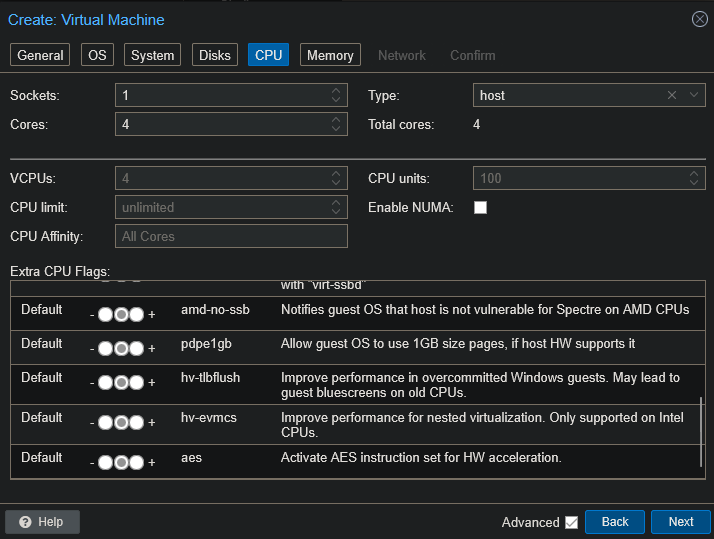
Task: Turn on the aes flag (right radio)
Action: pyautogui.click(x=136, y=463)
